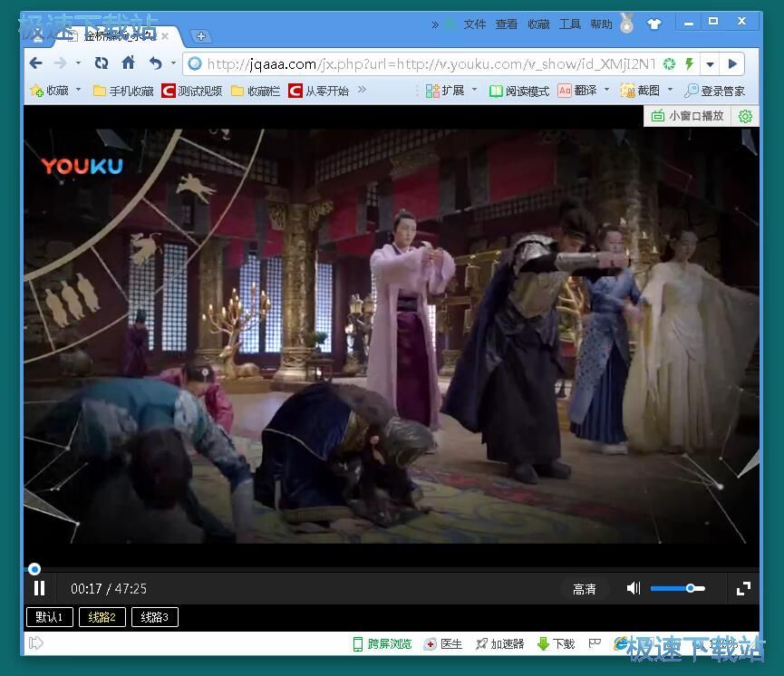Open the 收藏 menu in title bar
This screenshot has height=676, width=784.
pyautogui.click(x=538, y=24)
